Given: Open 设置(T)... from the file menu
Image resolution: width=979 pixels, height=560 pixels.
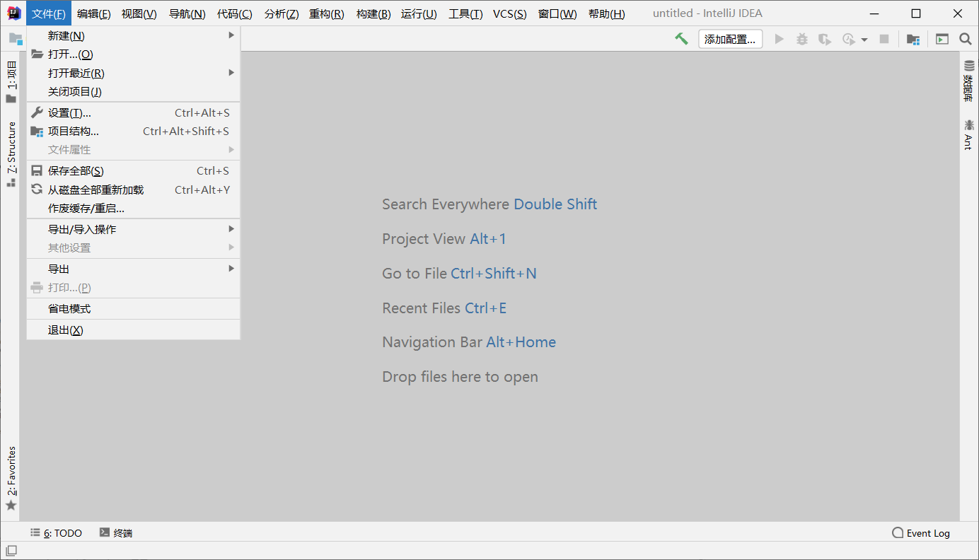Looking at the screenshot, I should point(134,112).
